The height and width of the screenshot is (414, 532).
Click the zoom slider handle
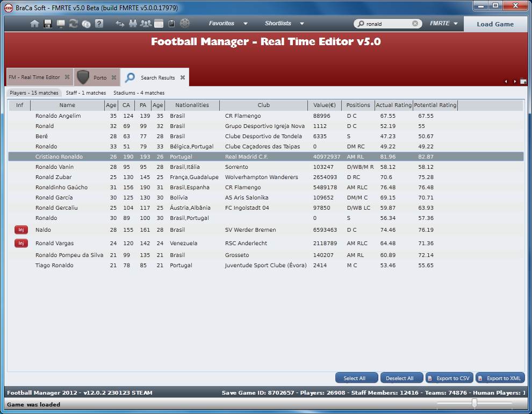[x=474, y=403]
